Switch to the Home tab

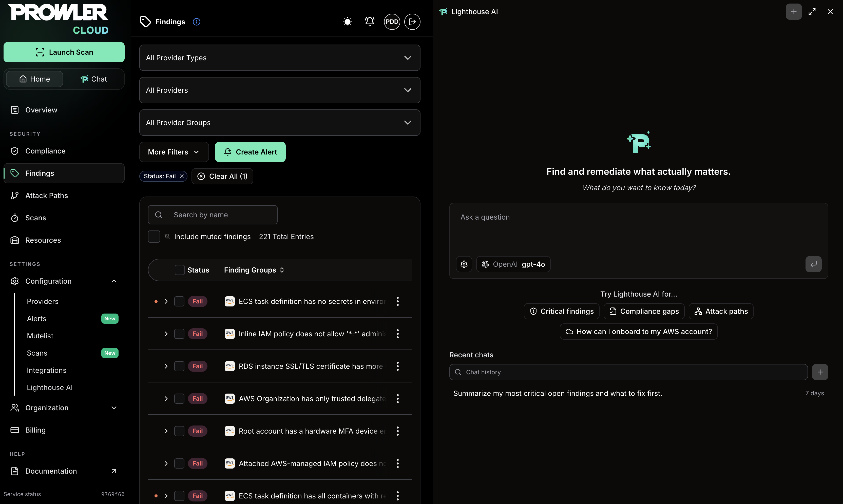click(x=35, y=79)
